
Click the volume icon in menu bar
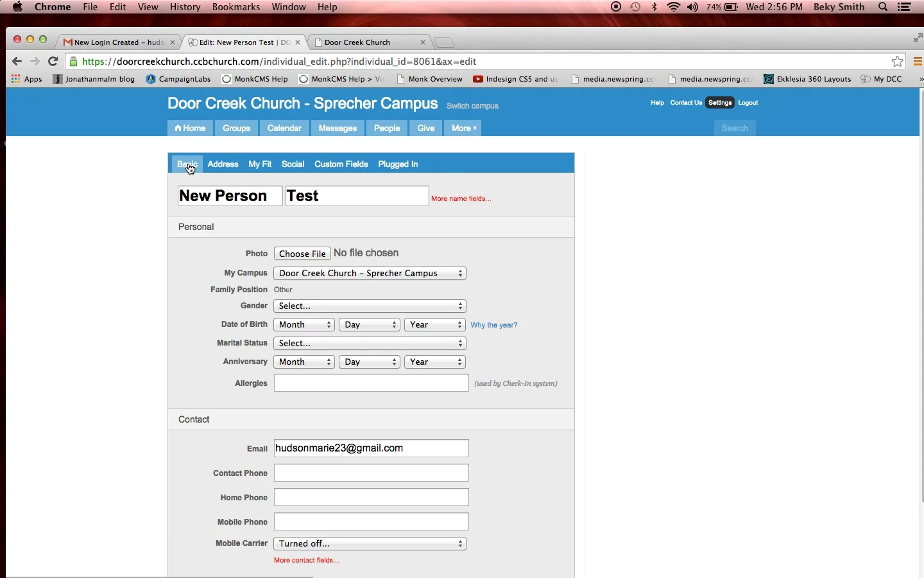[x=694, y=7]
